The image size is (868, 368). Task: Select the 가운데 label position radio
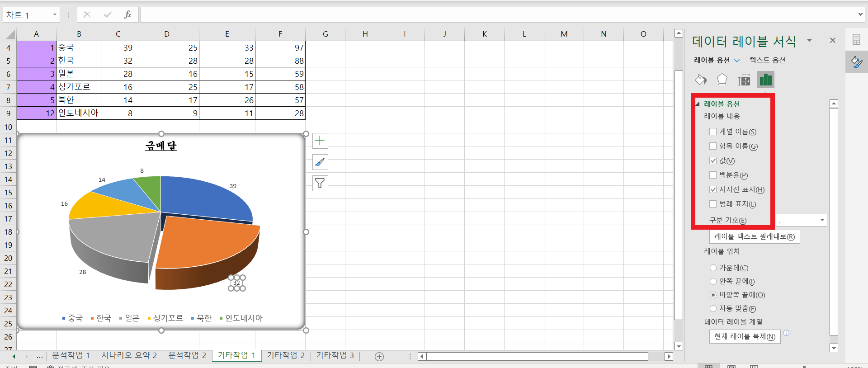pos(713,268)
